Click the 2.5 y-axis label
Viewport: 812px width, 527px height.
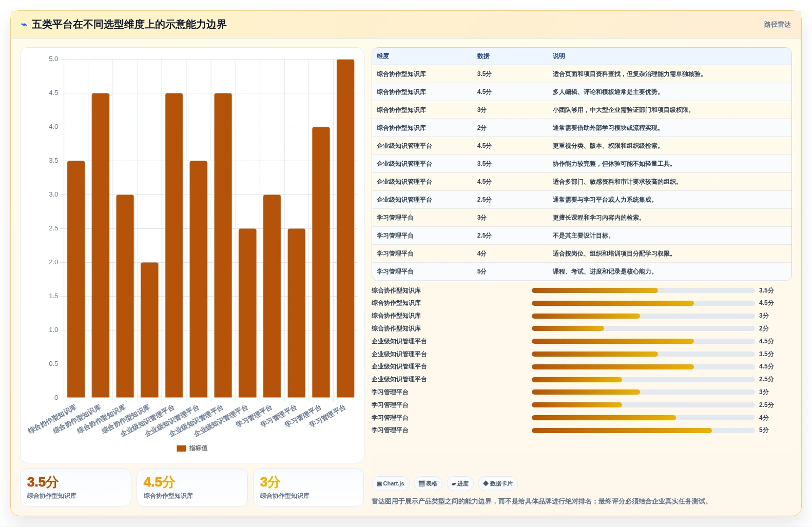(x=53, y=228)
